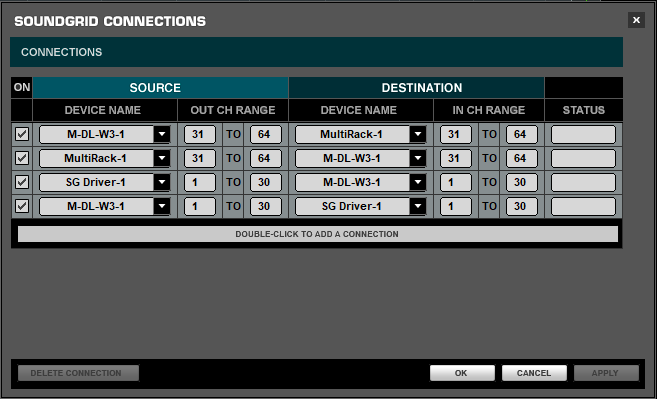Click status field of second connection row
The height and width of the screenshot is (399, 657).
point(583,158)
